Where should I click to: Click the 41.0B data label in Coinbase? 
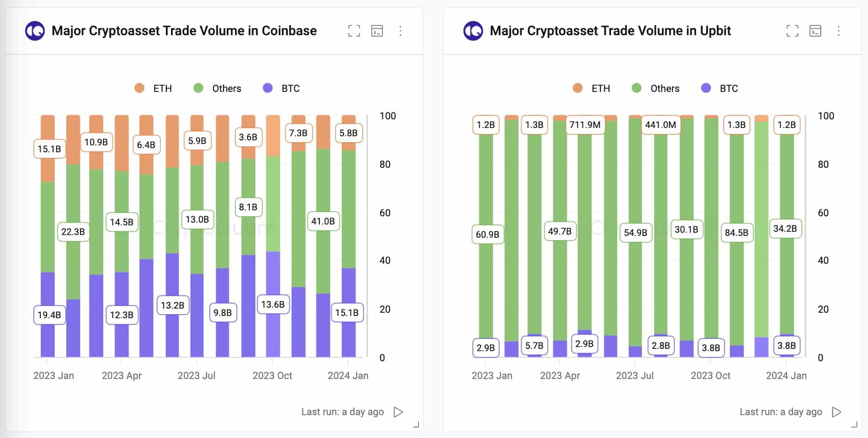pos(323,221)
